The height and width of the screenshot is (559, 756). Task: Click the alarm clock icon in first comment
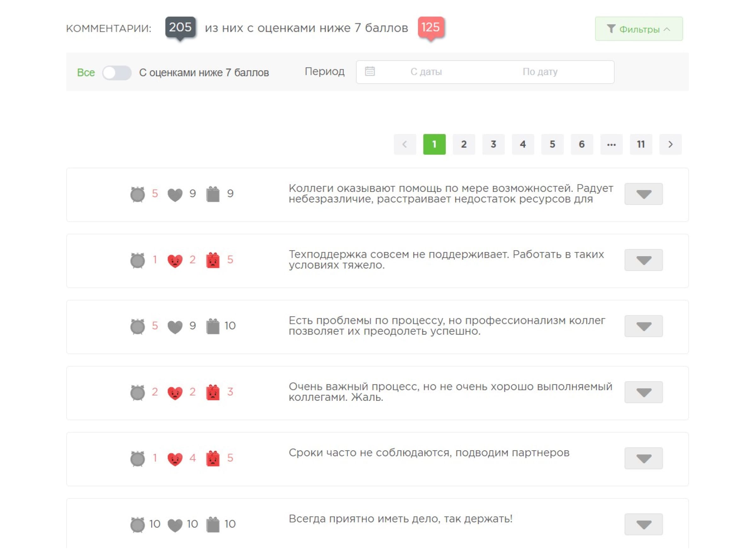click(x=137, y=194)
